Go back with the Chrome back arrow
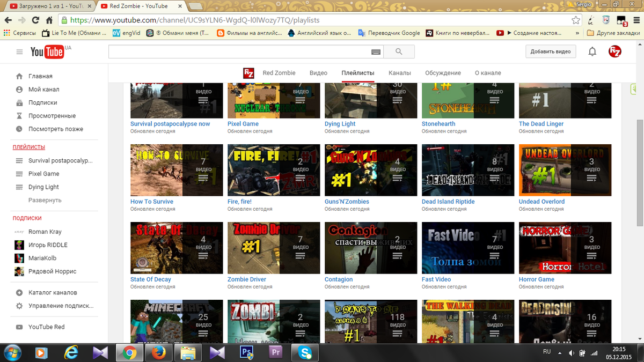This screenshot has height=362, width=644. tap(8, 20)
